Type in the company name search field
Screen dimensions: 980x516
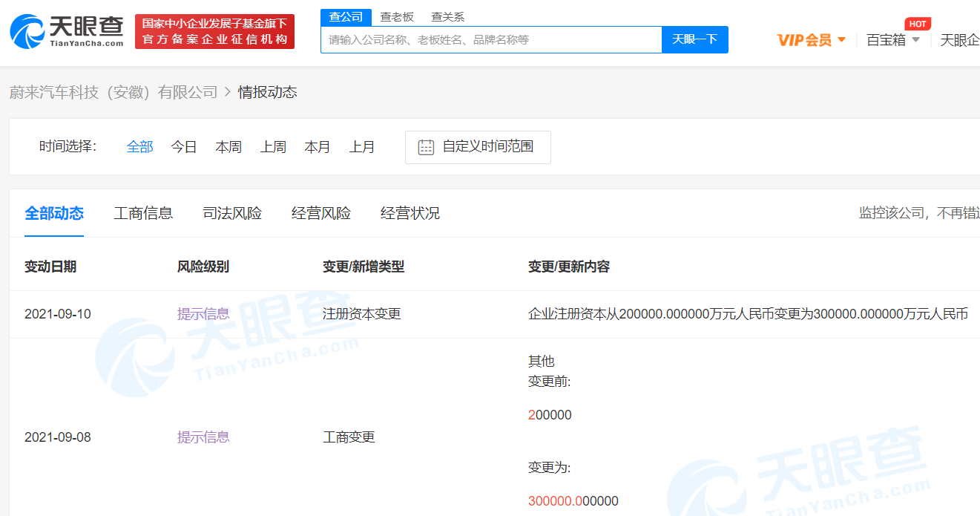(490, 40)
